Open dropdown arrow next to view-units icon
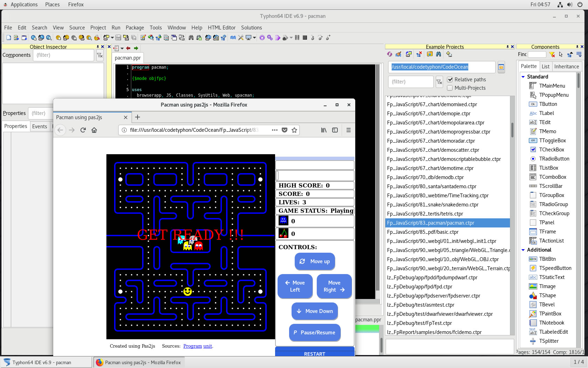The height and width of the screenshot is (368, 588). (x=112, y=38)
